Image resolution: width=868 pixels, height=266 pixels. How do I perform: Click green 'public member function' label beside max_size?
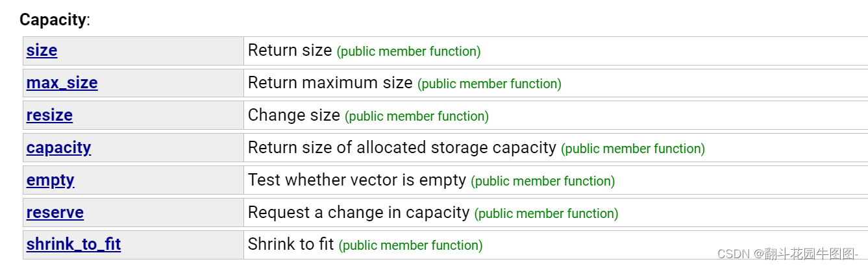490,84
